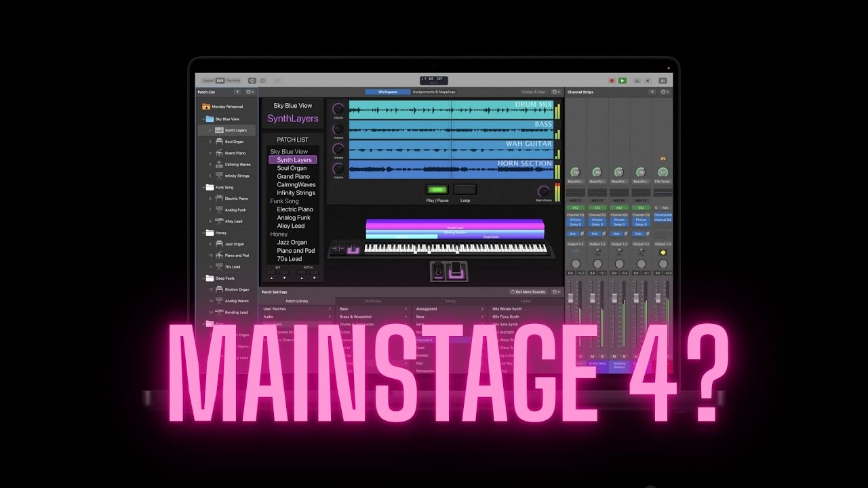
Task: Open the Patch List action menu
Action: click(250, 91)
